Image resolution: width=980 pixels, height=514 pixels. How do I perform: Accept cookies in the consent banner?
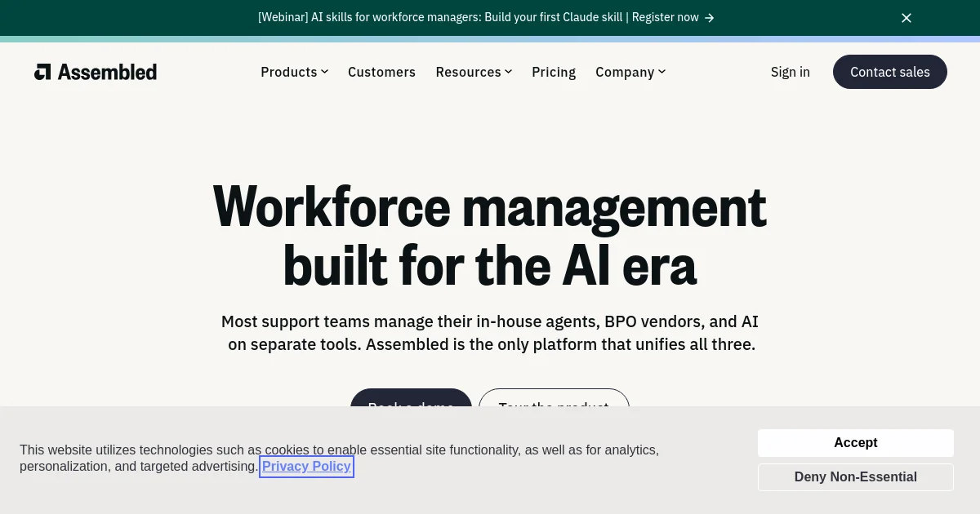click(x=855, y=443)
